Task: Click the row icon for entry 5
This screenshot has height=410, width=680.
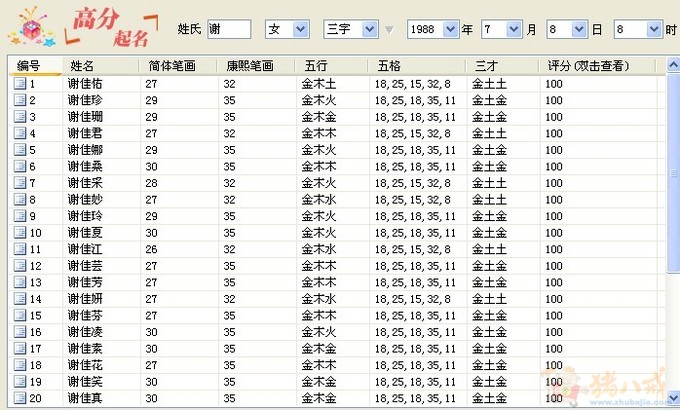Action: (20, 150)
